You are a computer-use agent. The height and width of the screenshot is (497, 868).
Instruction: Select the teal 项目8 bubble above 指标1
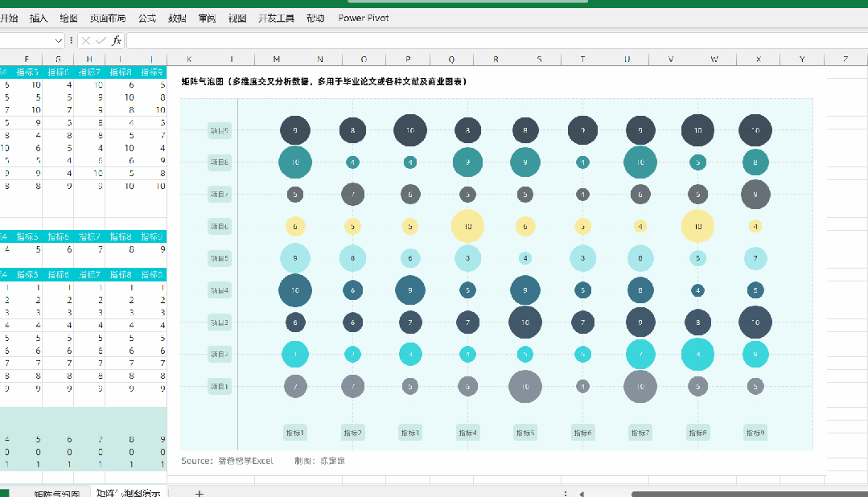(295, 162)
